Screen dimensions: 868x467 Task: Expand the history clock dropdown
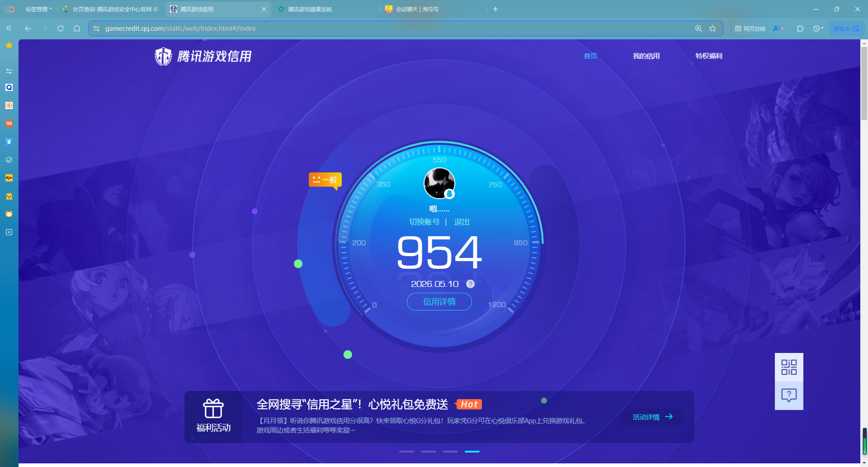pos(818,29)
